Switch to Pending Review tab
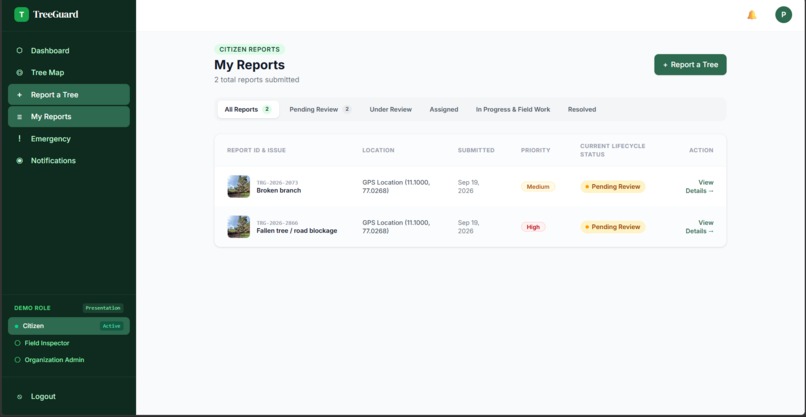The image size is (806, 417). [320, 110]
